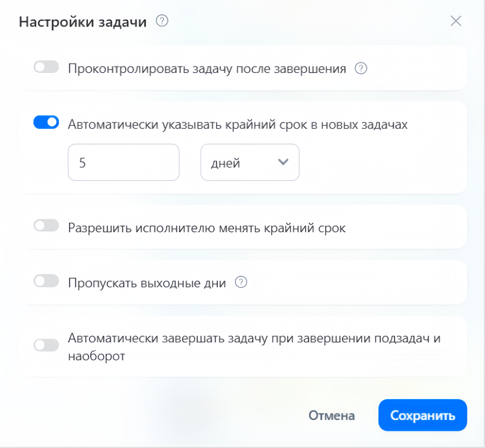Open help icon beside Настройки задачи title
This screenshot has width=485, height=448.
click(162, 21)
